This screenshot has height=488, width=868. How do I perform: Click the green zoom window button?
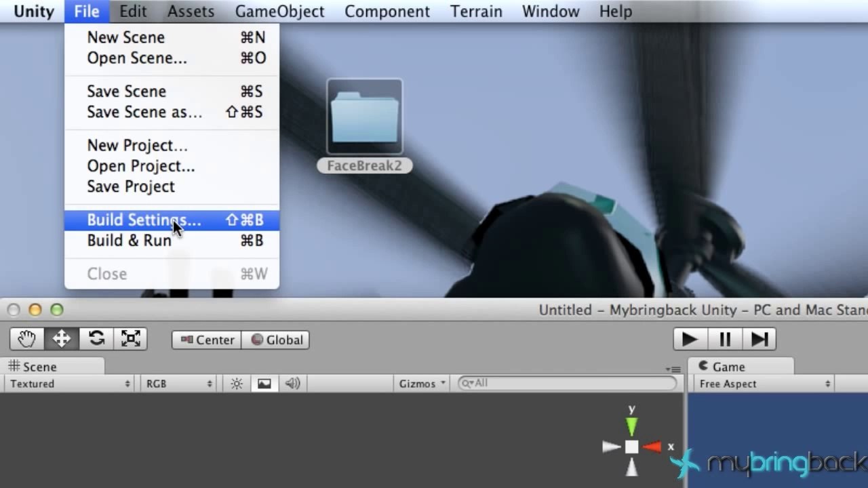56,310
